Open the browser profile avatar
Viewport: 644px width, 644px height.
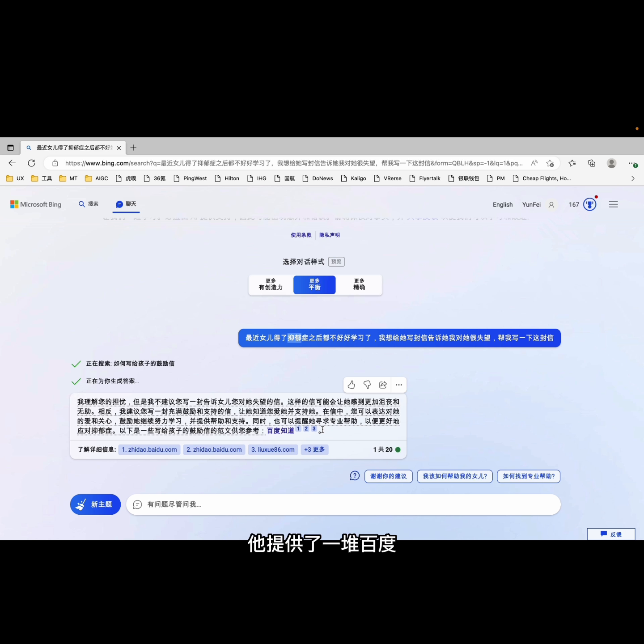[612, 163]
